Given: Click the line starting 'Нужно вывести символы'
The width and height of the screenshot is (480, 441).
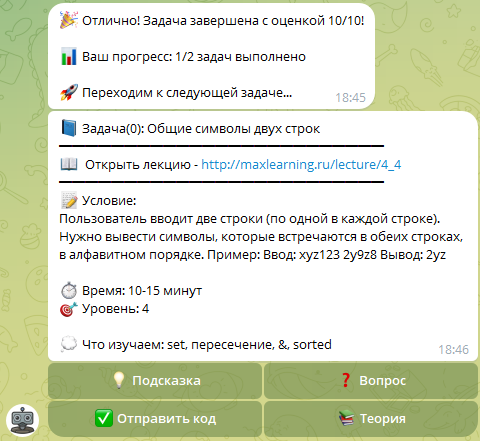Looking at the screenshot, I should tap(261, 237).
